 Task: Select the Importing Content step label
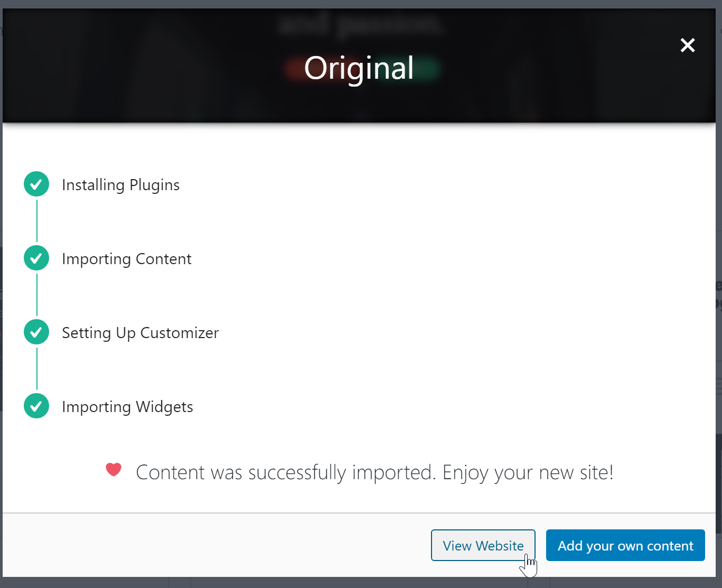(126, 259)
